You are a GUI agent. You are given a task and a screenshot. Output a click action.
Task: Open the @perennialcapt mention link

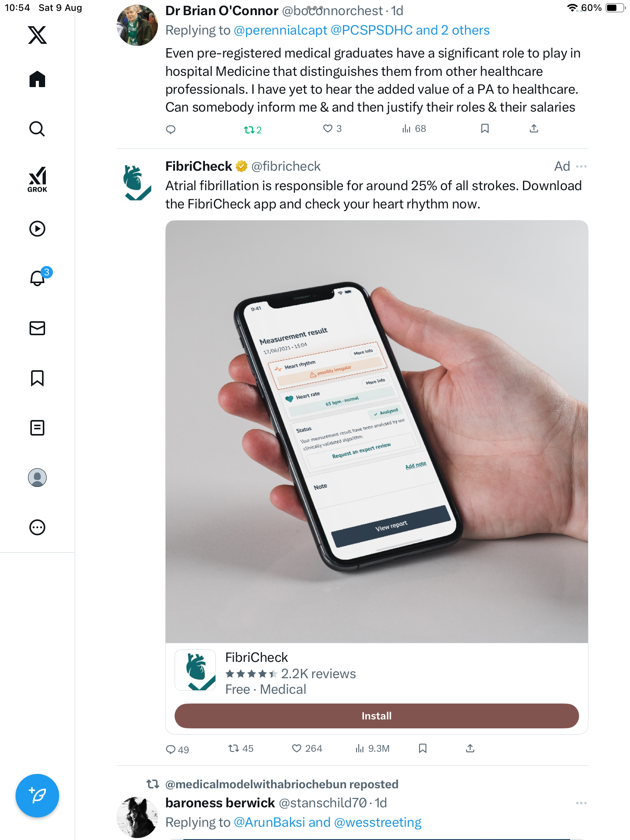coord(280,30)
